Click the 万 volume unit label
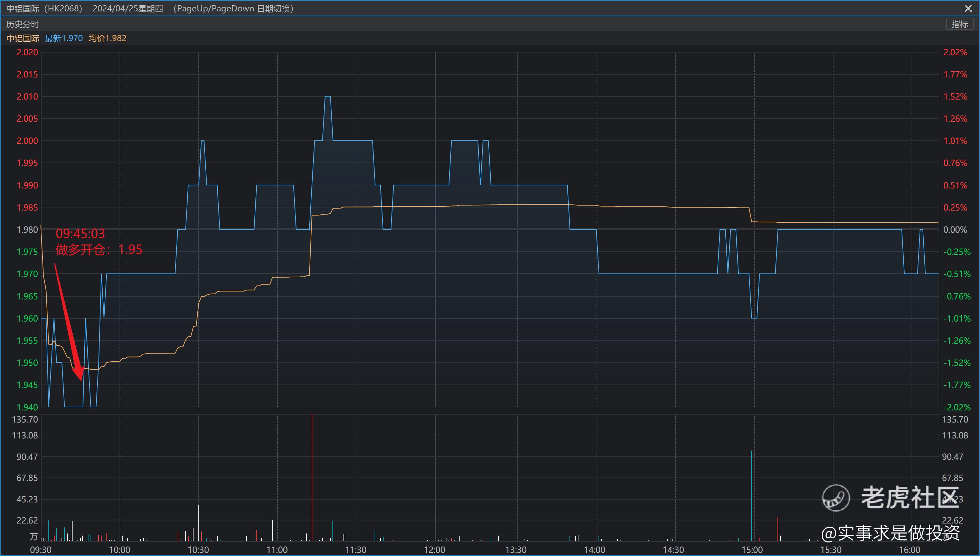 click(x=34, y=537)
